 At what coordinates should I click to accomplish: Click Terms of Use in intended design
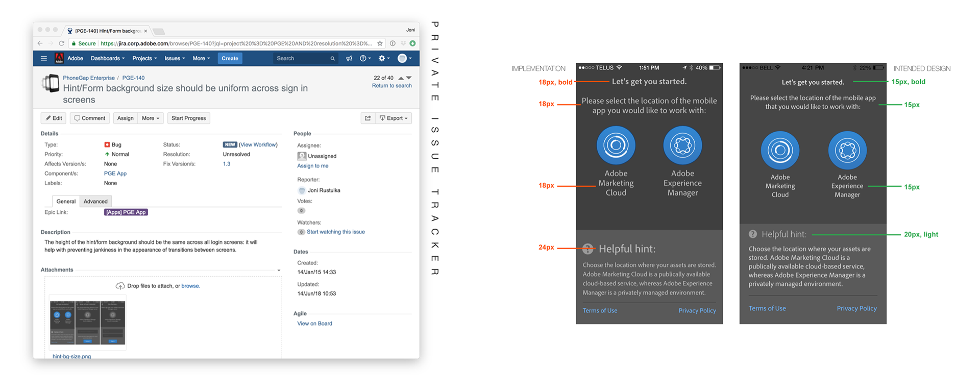(767, 308)
